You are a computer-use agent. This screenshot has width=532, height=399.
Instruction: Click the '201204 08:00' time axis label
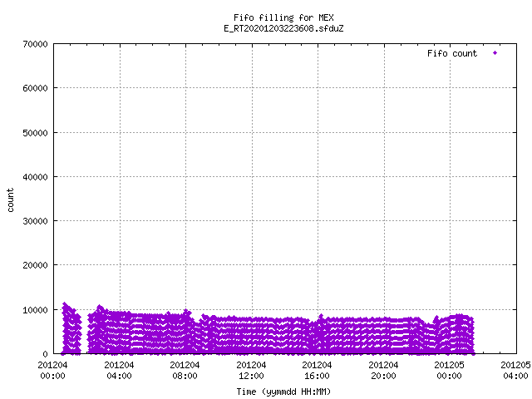[185, 370]
